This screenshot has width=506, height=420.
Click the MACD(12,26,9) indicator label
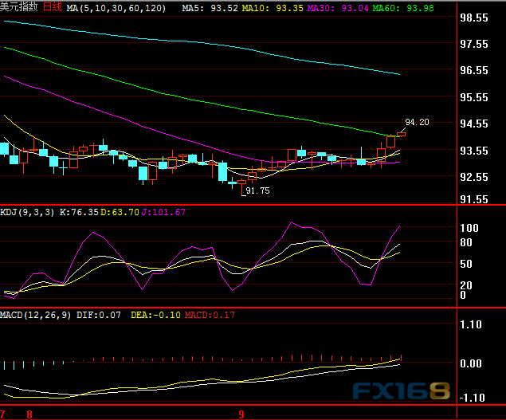[36, 315]
